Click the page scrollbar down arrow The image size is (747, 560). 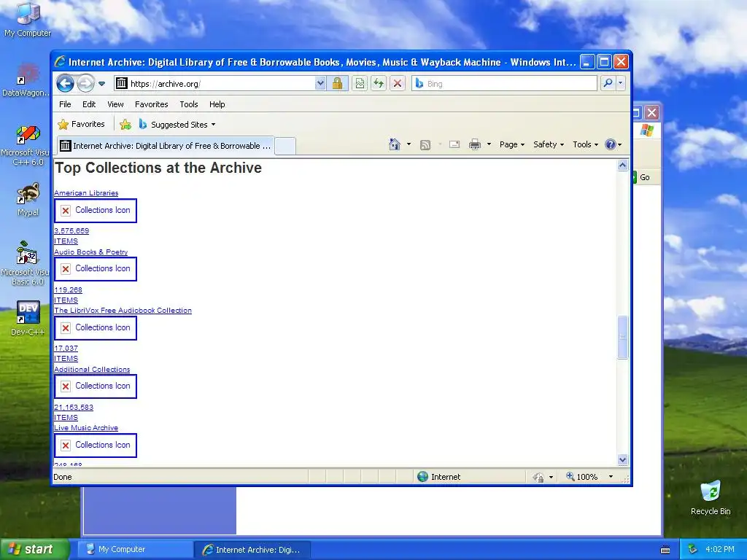[x=623, y=460]
